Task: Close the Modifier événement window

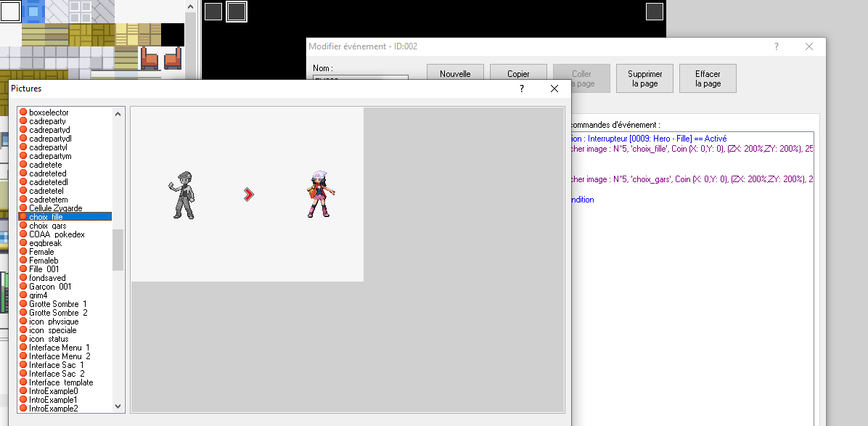Action: 808,46
